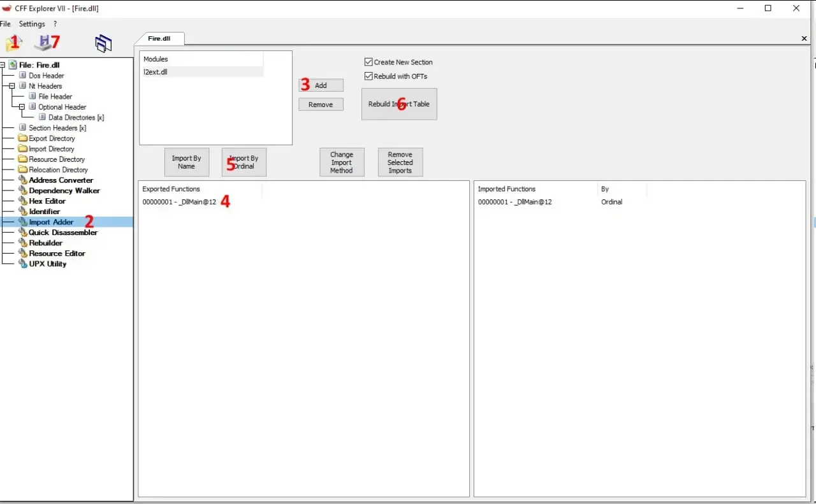Click the Import By Ordinal button
This screenshot has height=504, width=816.
[244, 162]
